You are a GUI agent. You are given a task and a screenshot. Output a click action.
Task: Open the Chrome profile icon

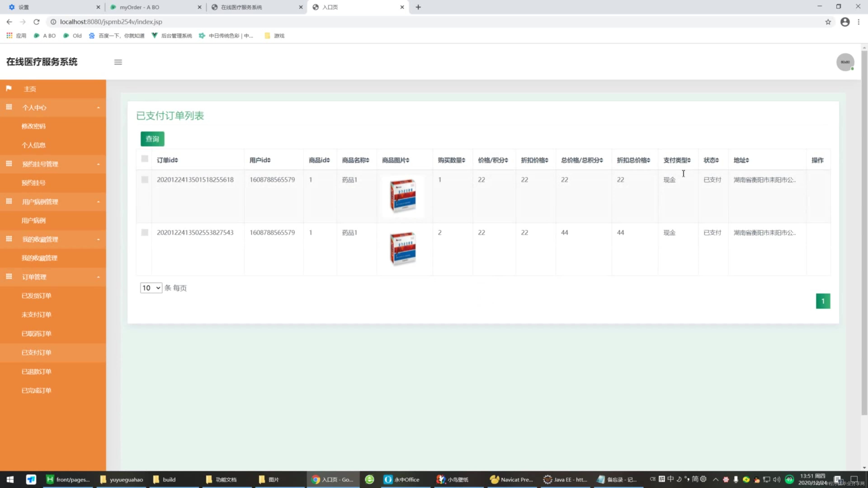pyautogui.click(x=845, y=22)
